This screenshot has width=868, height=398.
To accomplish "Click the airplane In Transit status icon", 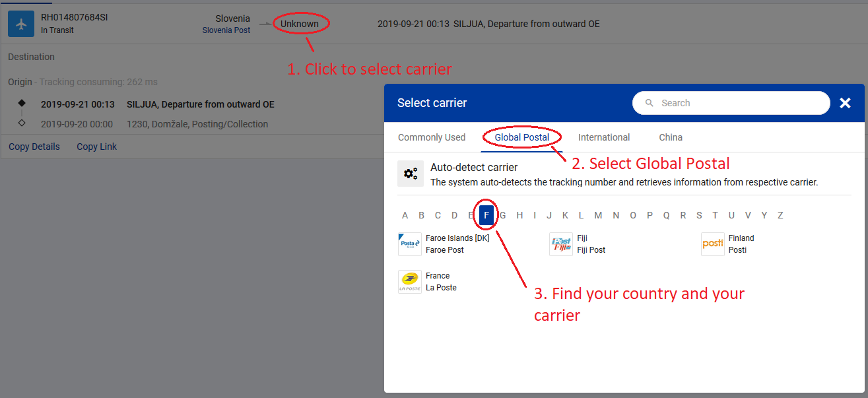I will (20, 24).
